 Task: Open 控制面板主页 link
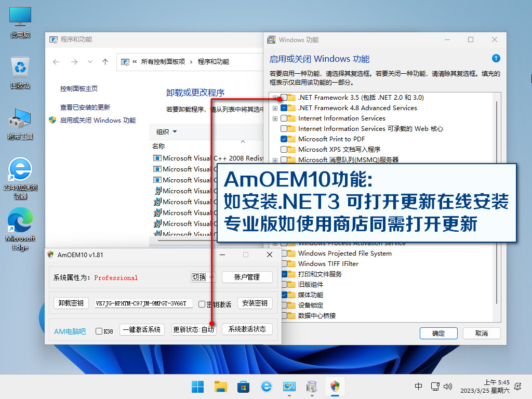[x=79, y=89]
